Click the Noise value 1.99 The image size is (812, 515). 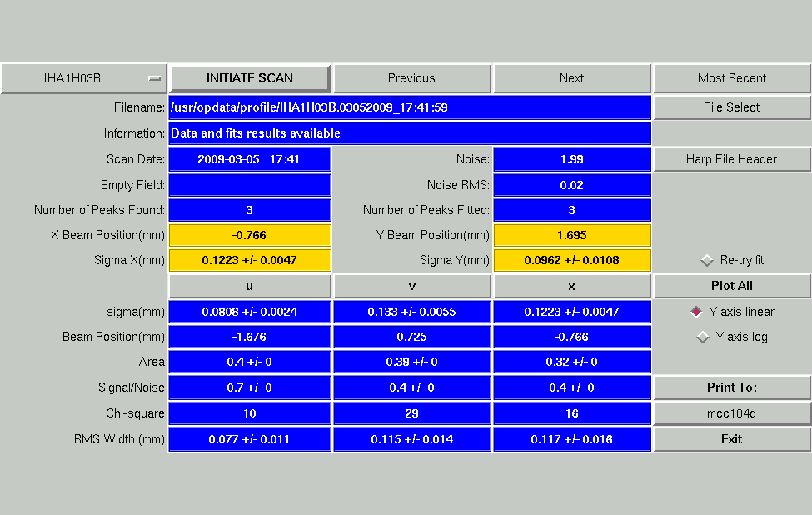tap(571, 159)
